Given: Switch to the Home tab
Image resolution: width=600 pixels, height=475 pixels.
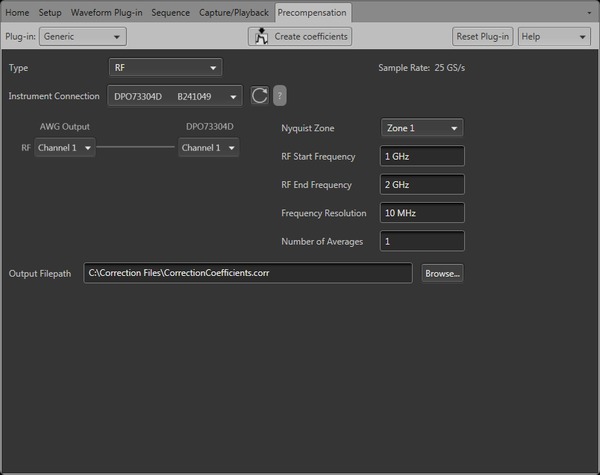Looking at the screenshot, I should pos(17,12).
